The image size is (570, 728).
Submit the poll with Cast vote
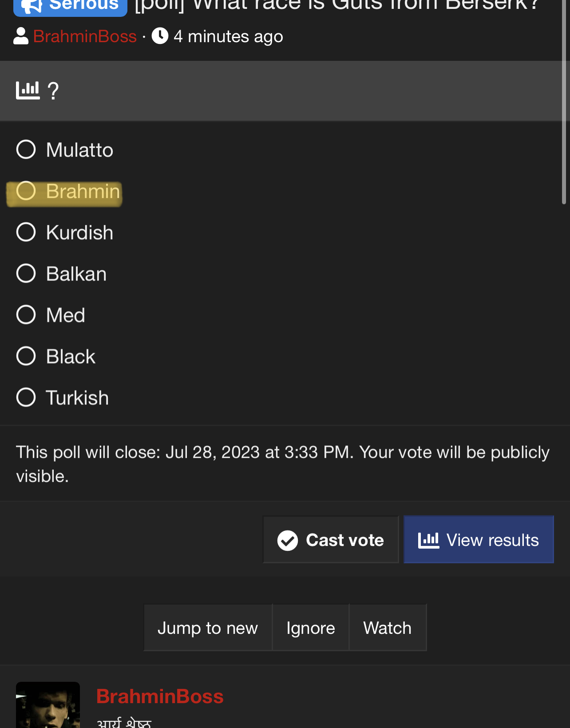331,540
